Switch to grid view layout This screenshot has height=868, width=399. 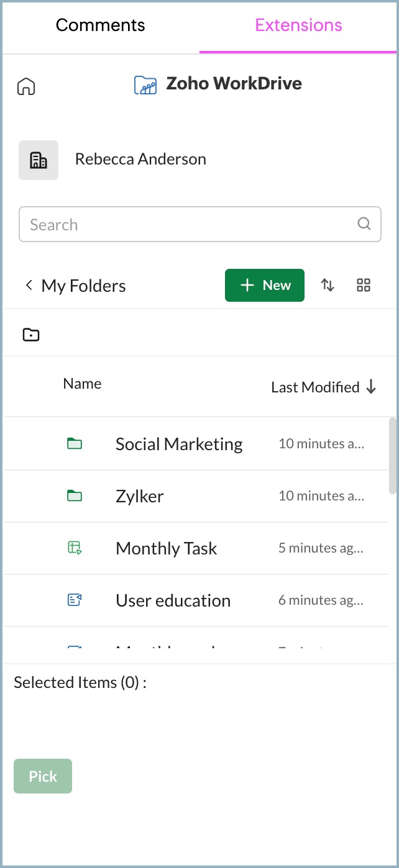point(364,285)
